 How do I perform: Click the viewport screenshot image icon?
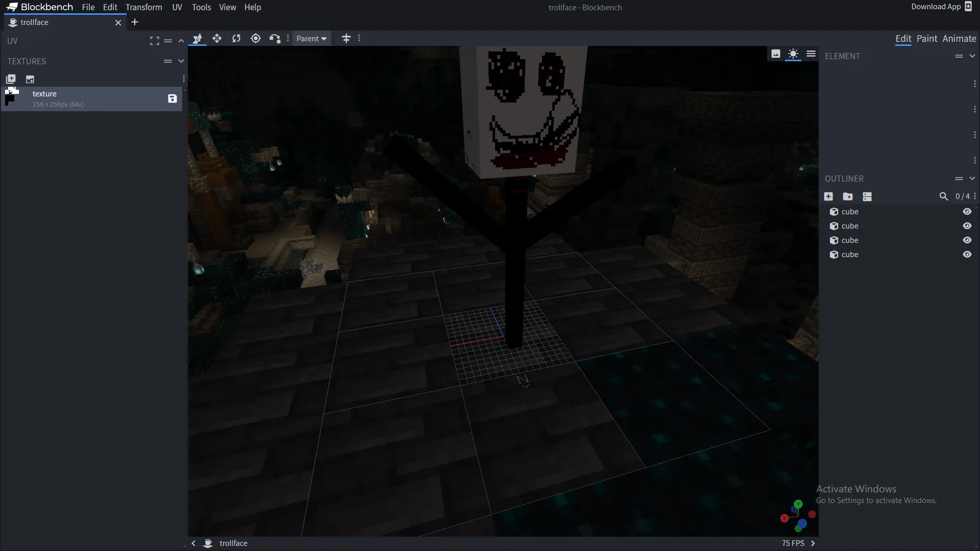click(x=776, y=54)
